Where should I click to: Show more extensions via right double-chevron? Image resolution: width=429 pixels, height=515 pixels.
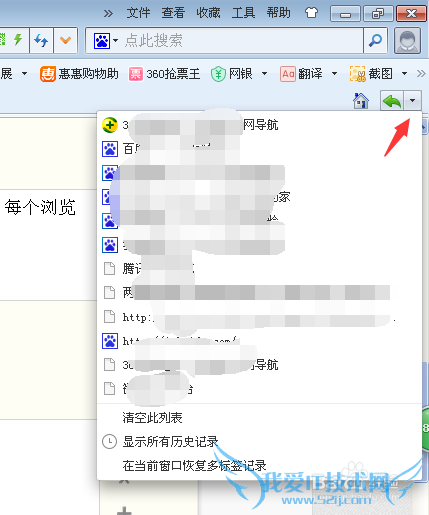pos(421,74)
